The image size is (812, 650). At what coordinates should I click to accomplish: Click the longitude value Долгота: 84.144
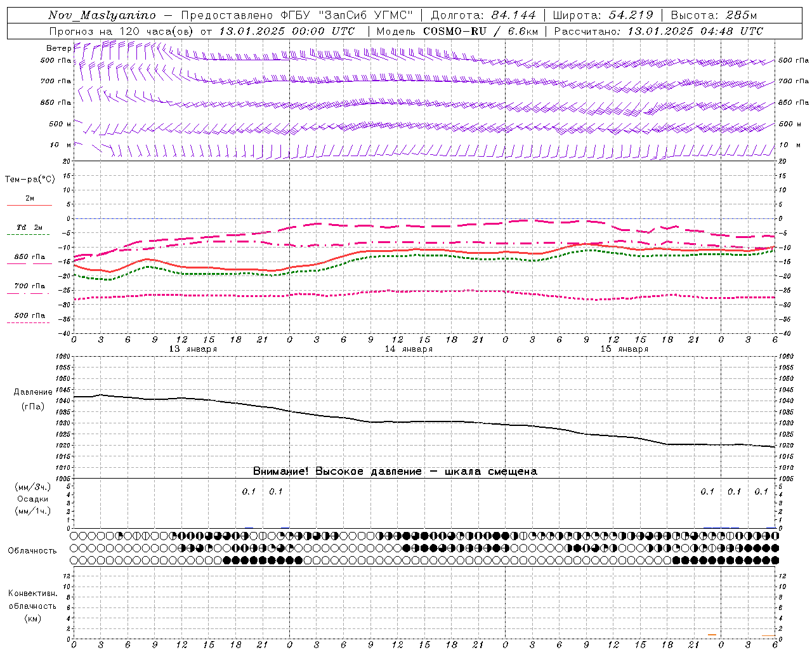pyautogui.click(x=483, y=15)
